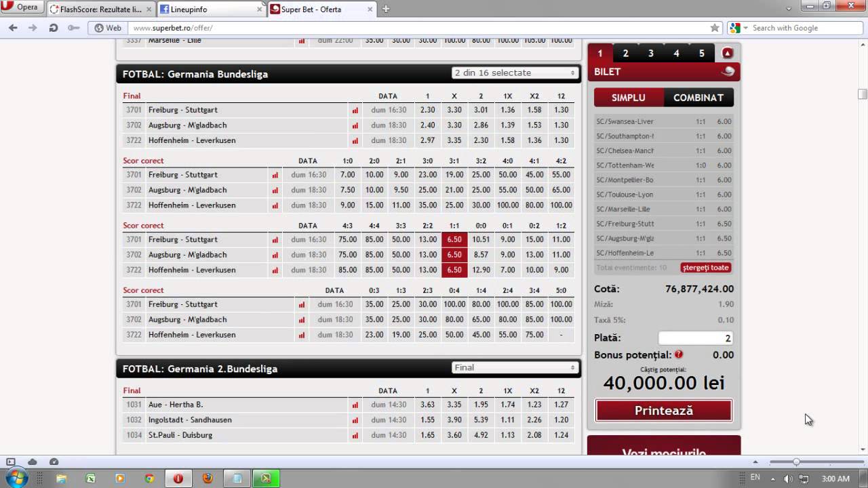Click the Opera Turbo icon in status bar
Viewport: 868px width, 488px height.
point(54,462)
